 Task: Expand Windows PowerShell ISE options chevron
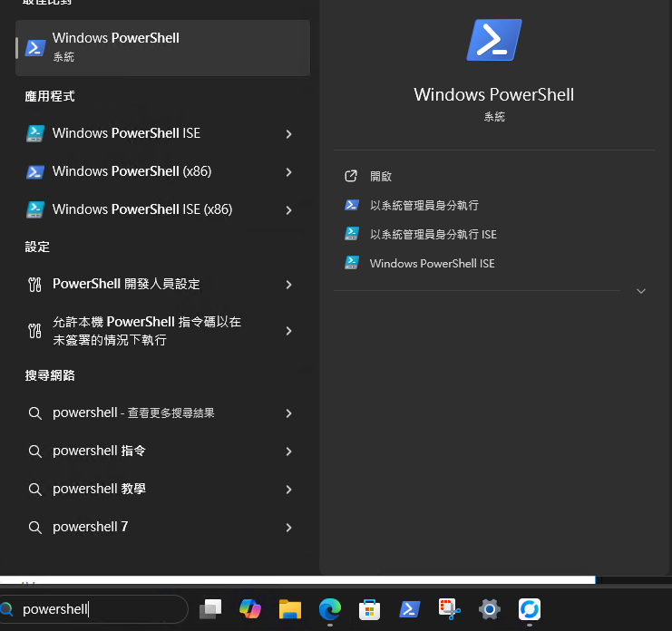[289, 134]
